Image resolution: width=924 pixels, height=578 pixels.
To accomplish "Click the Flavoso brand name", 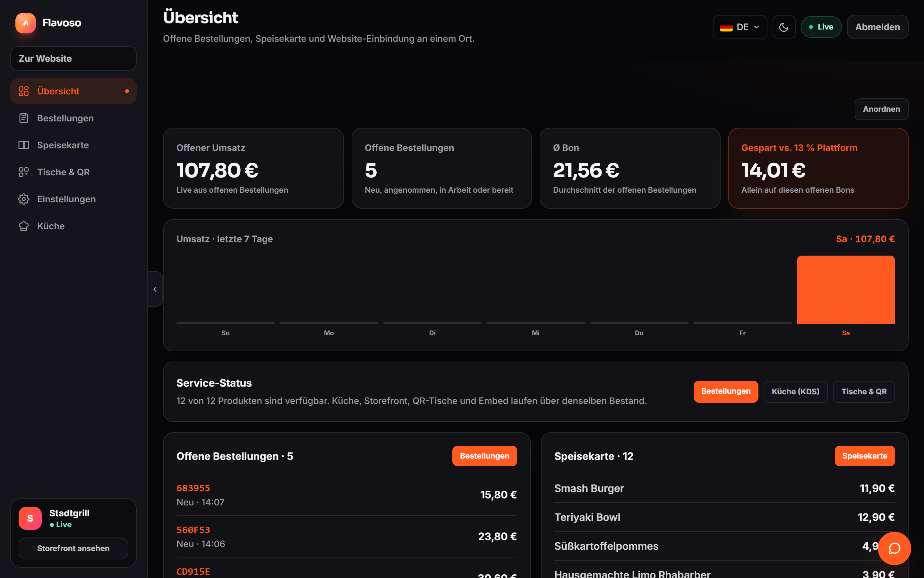I will click(x=62, y=23).
